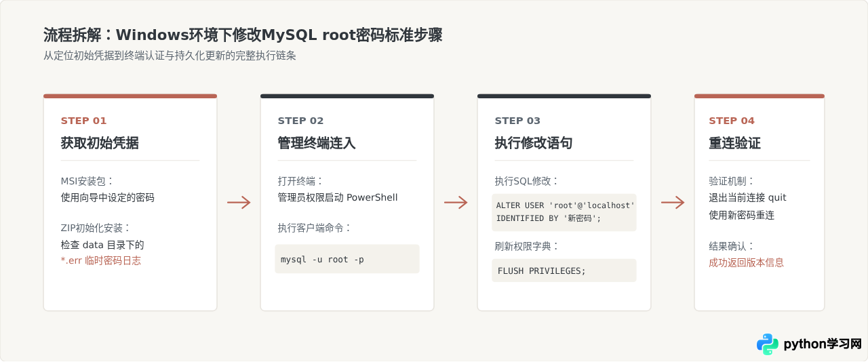
Task: Click the text "使用向导中设定的密码"
Action: pyautogui.click(x=108, y=198)
